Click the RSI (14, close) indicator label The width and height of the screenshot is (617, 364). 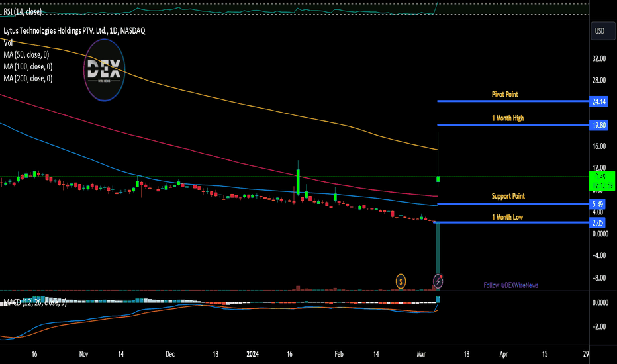coord(23,11)
